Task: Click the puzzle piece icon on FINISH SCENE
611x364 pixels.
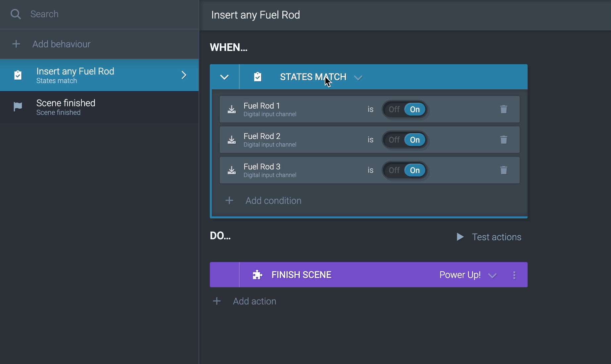Action: 258,275
